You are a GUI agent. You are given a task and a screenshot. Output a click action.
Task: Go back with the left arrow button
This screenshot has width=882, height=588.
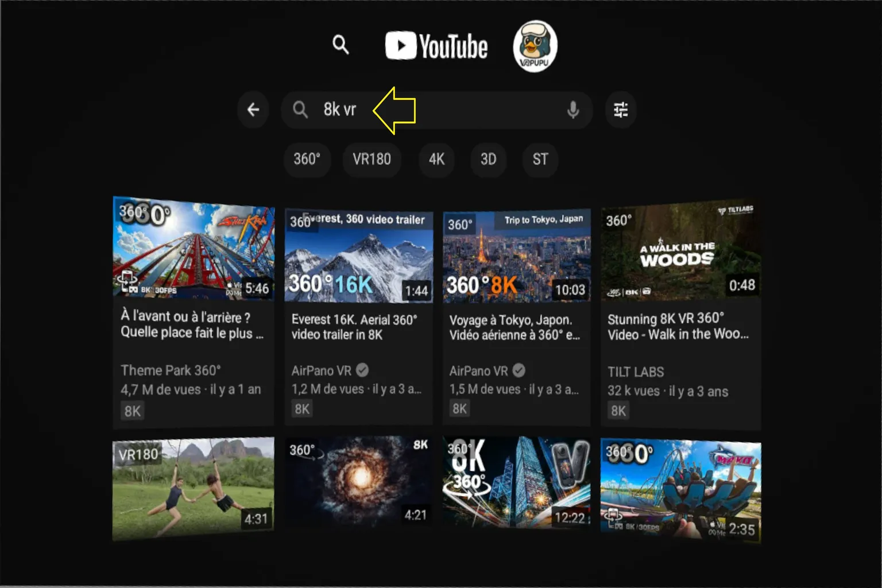253,109
